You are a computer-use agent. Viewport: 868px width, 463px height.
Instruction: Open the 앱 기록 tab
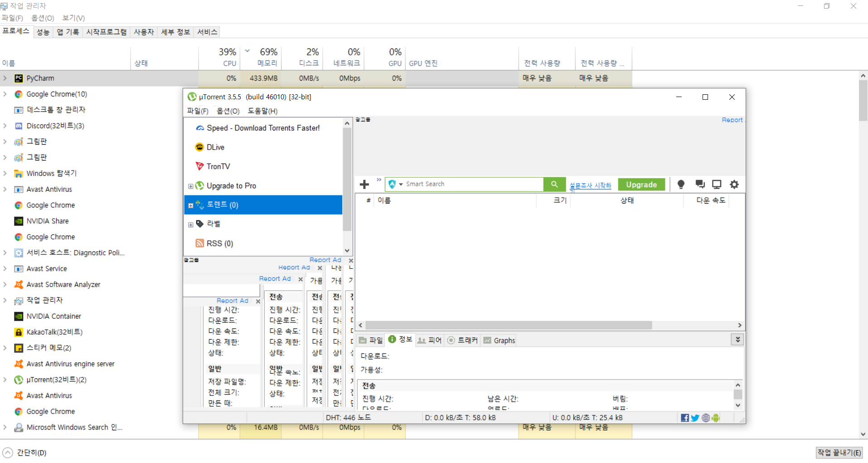click(x=68, y=32)
